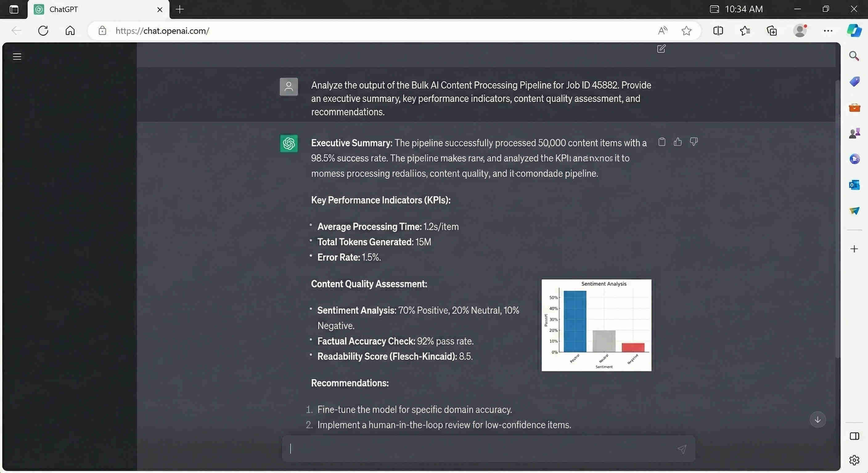Click the address bar URL
Image resolution: width=868 pixels, height=473 pixels.
162,30
